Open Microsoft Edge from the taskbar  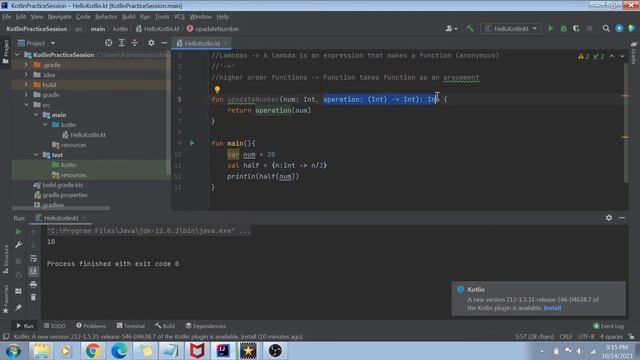click(119, 351)
